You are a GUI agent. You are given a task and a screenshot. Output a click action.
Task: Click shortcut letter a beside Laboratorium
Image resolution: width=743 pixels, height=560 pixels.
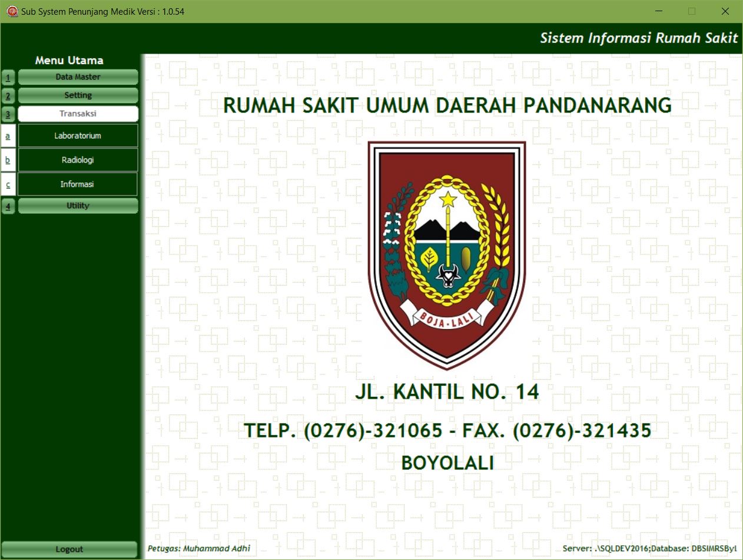[8, 135]
